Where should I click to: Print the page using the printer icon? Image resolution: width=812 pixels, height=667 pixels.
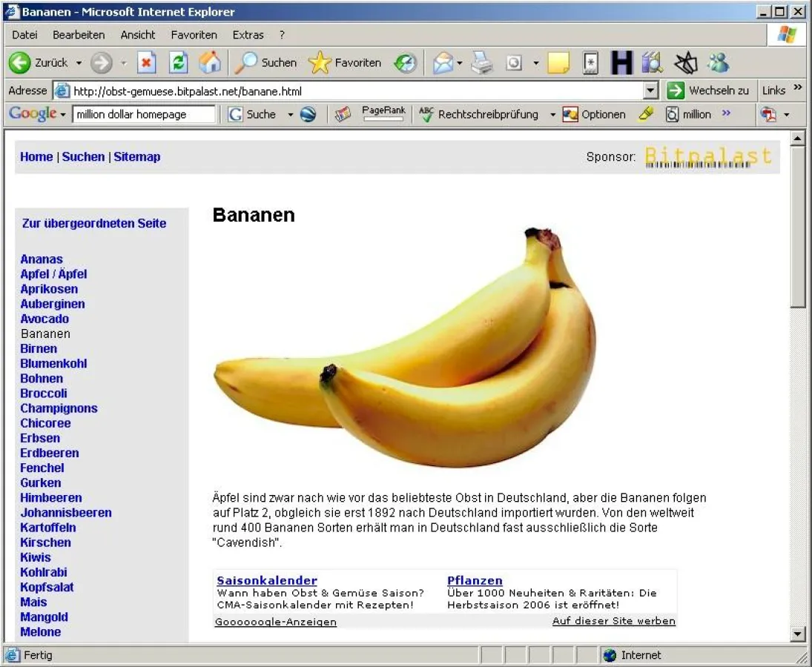click(x=481, y=63)
